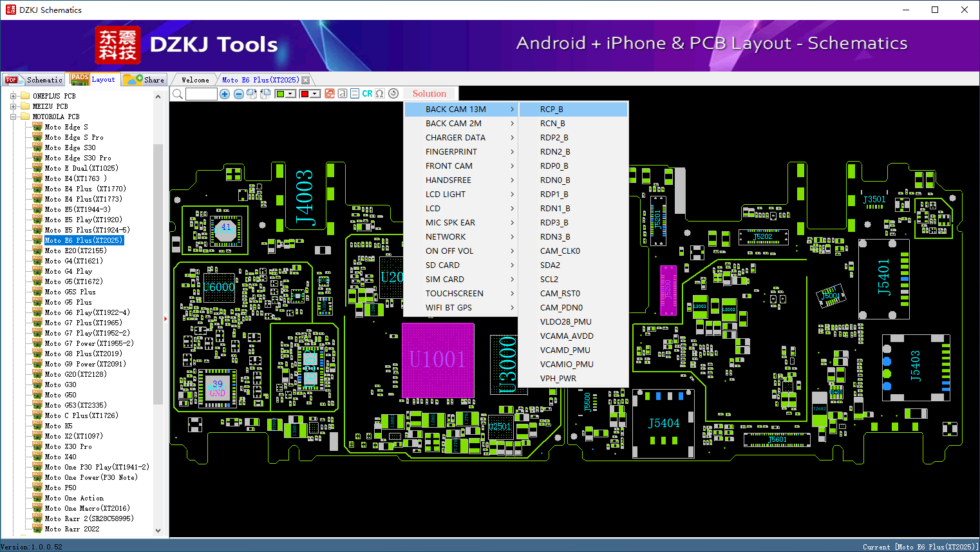Collapse the MOTOROLA PCB tree node

(13, 117)
